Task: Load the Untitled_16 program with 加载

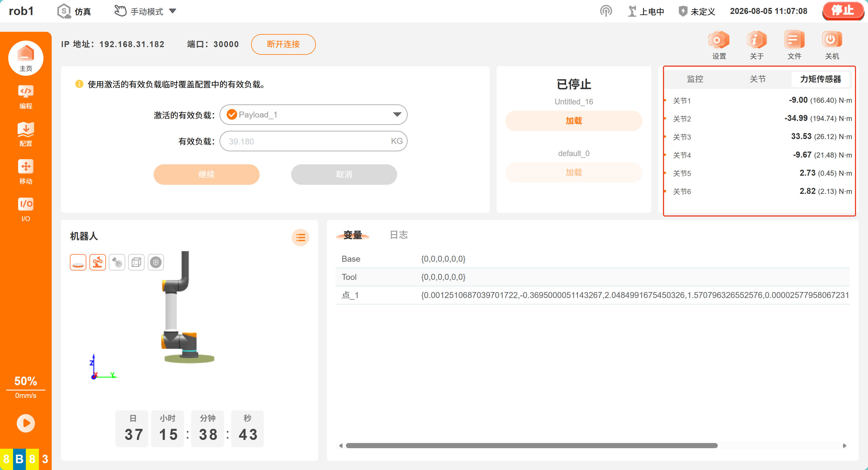Action: 574,121
